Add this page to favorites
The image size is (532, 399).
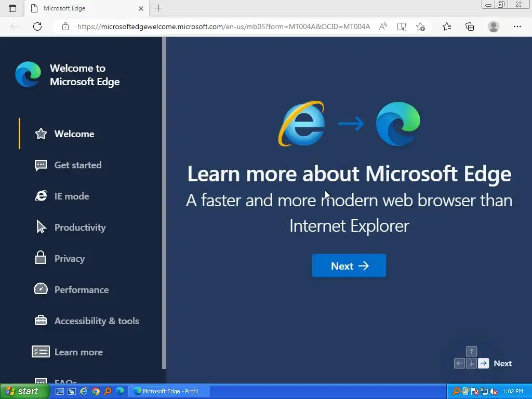[x=420, y=26]
